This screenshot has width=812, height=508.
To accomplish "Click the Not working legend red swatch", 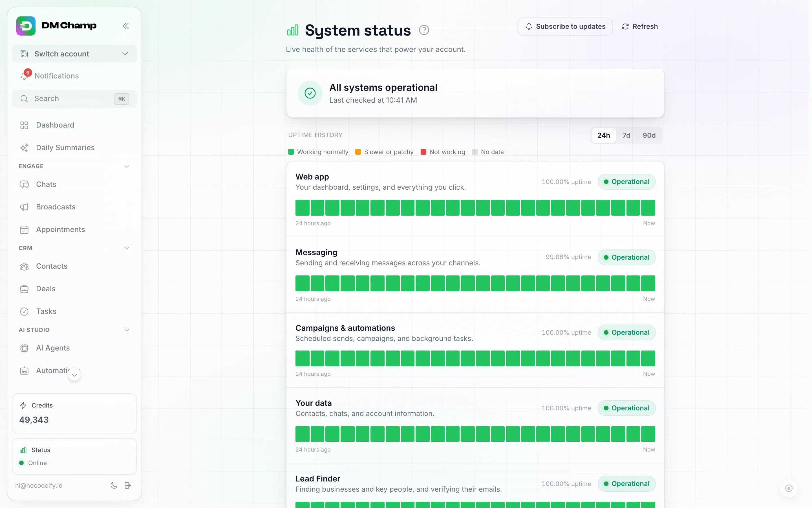I will pos(423,152).
